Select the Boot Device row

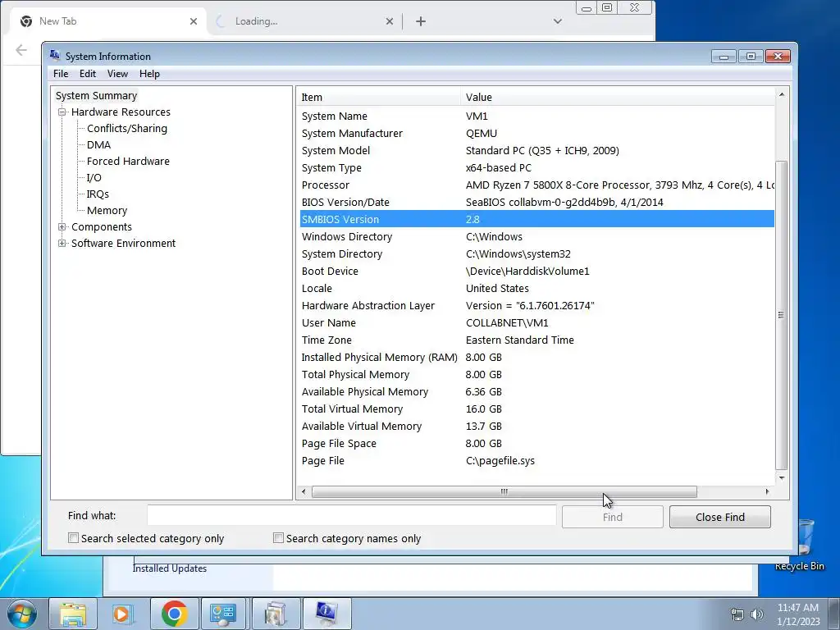[x=536, y=271]
